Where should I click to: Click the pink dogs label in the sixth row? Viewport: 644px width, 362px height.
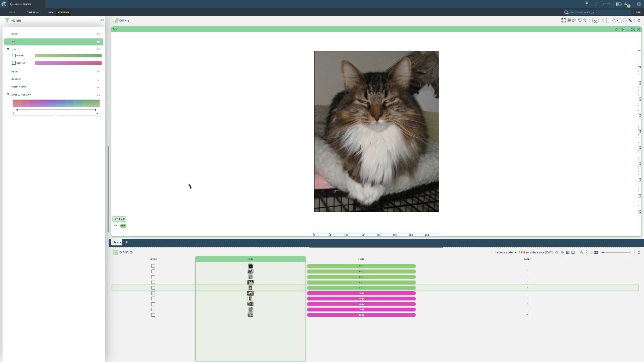(x=361, y=293)
